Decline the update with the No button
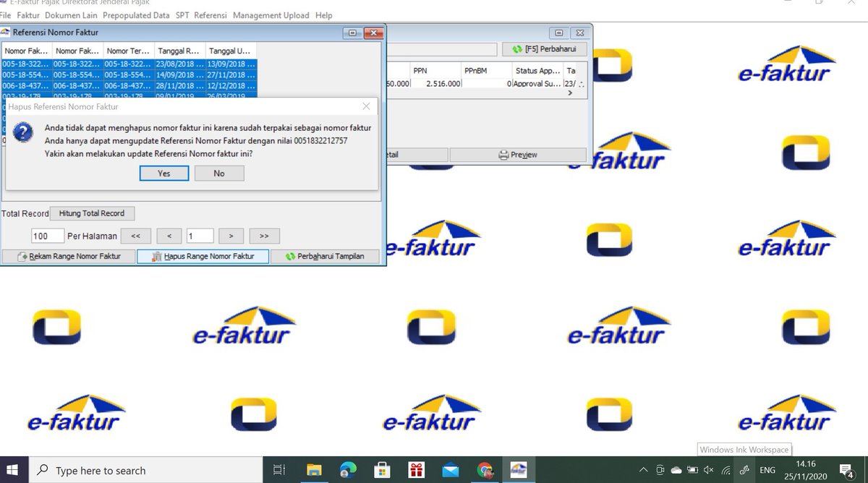Screen dimensions: 868x483 tap(219, 174)
